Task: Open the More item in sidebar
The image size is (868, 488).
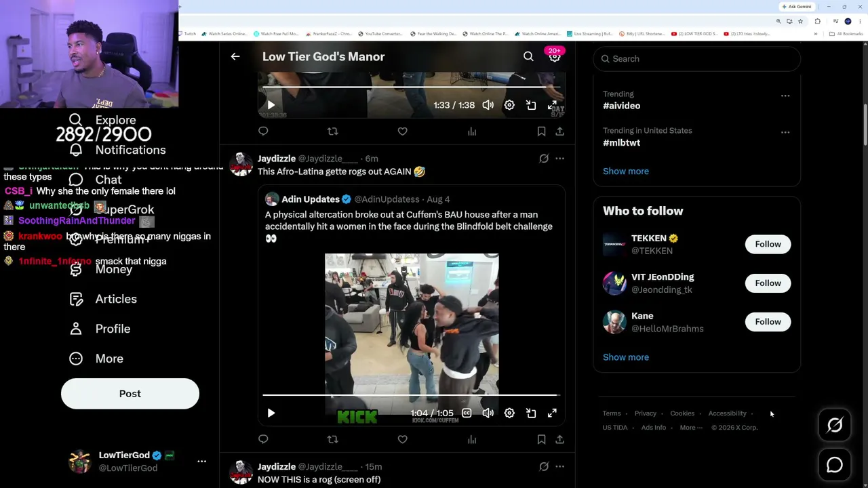Action: pos(96,359)
